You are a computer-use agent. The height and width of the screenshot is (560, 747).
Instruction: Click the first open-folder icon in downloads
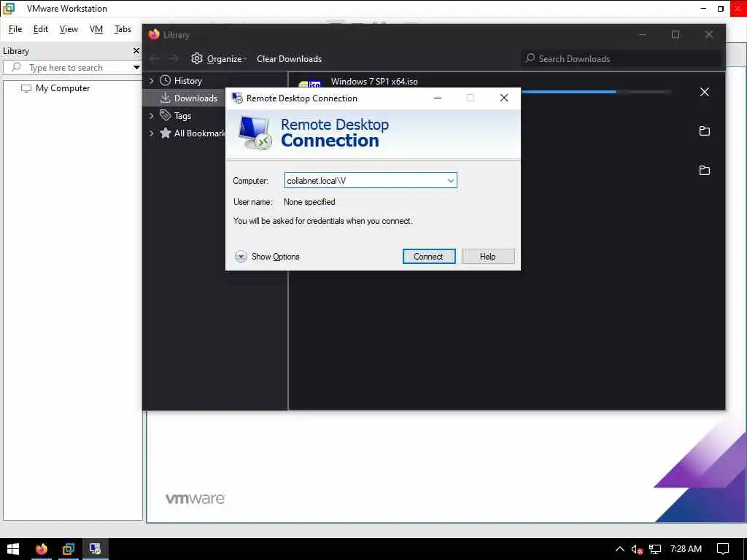pyautogui.click(x=705, y=131)
